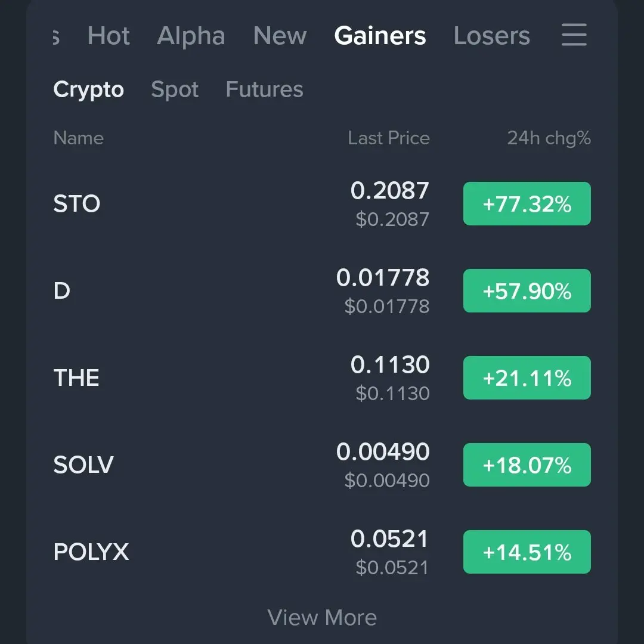Switch to the Hot tab
The height and width of the screenshot is (644, 644).
pyautogui.click(x=109, y=36)
